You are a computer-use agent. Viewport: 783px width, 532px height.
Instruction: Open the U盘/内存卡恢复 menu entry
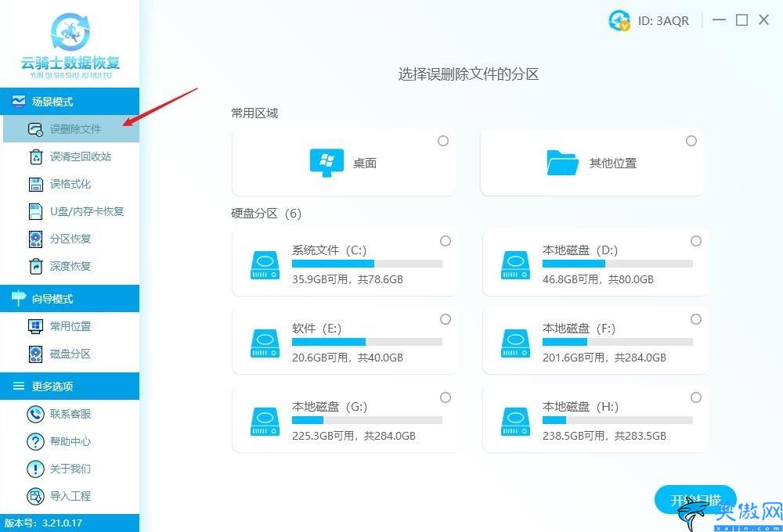pyautogui.click(x=71, y=211)
